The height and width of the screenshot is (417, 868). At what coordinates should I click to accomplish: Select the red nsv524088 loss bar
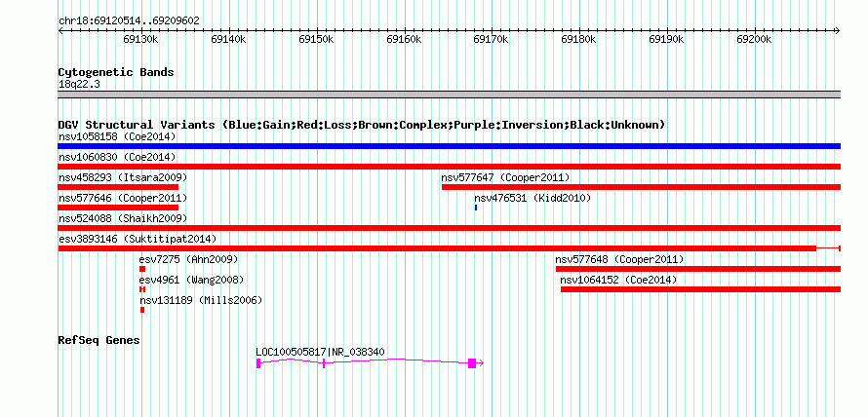point(449,228)
